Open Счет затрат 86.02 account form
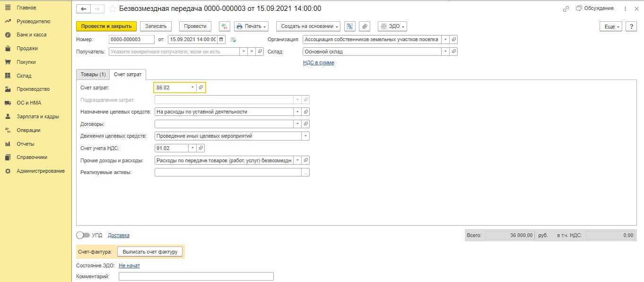Screen dimensions: 644x282 pyautogui.click(x=200, y=88)
